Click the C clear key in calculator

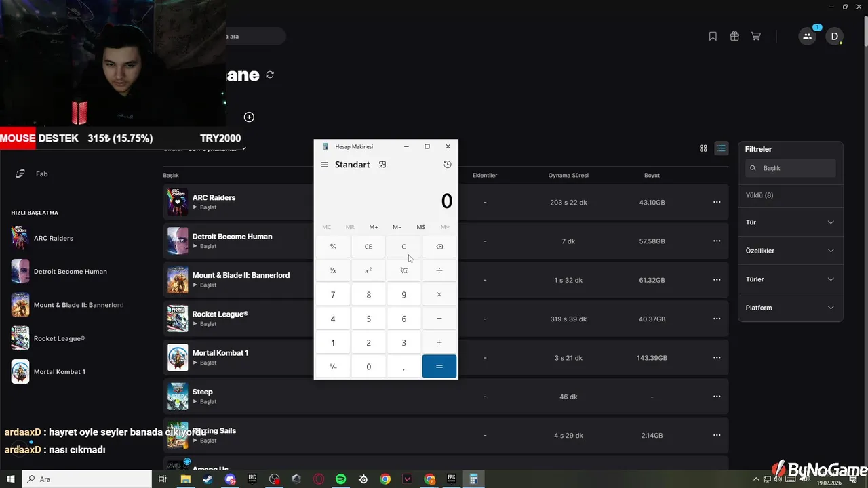403,247
